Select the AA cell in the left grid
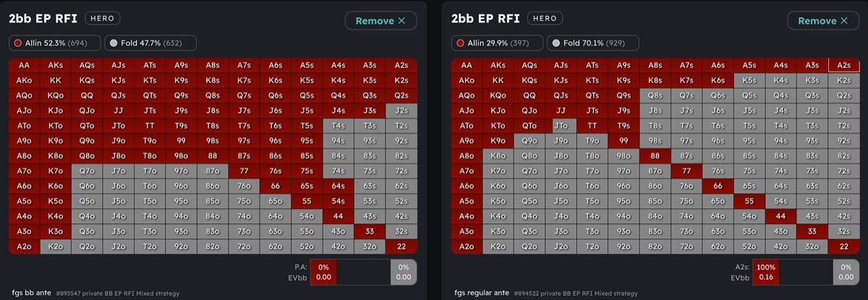Screen dimensions: 868x300 [x=25, y=65]
